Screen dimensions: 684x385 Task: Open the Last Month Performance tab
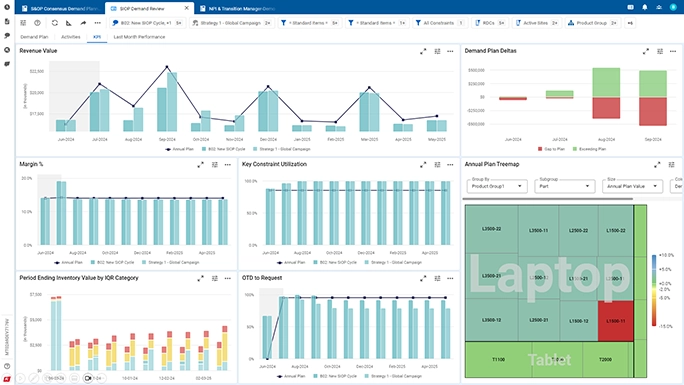(x=139, y=37)
